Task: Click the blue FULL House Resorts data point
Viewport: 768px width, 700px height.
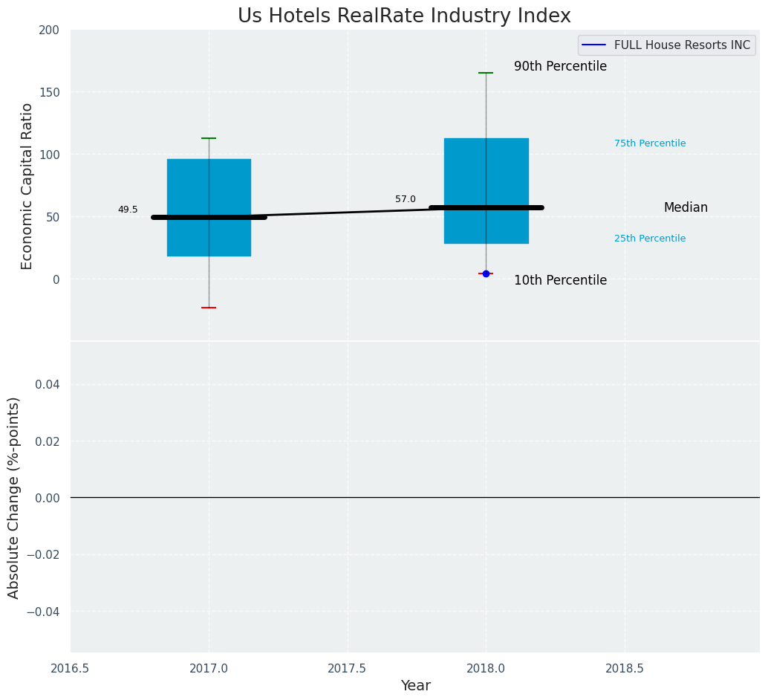Action: 486,273
